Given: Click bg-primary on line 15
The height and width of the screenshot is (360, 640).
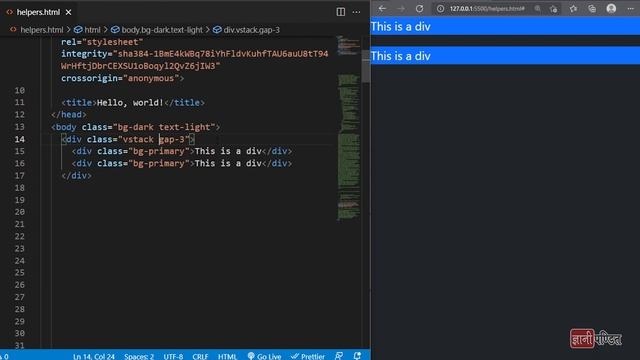Looking at the screenshot, I should click(159, 151).
